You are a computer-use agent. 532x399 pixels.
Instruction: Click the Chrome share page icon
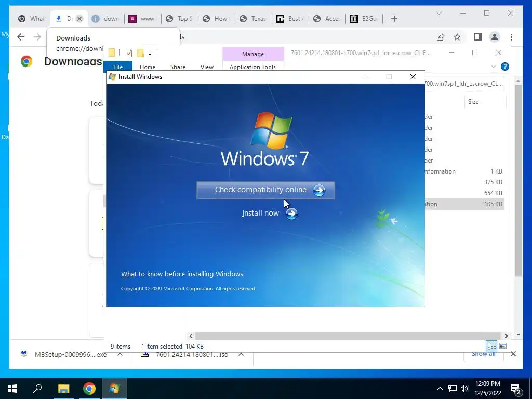[441, 37]
